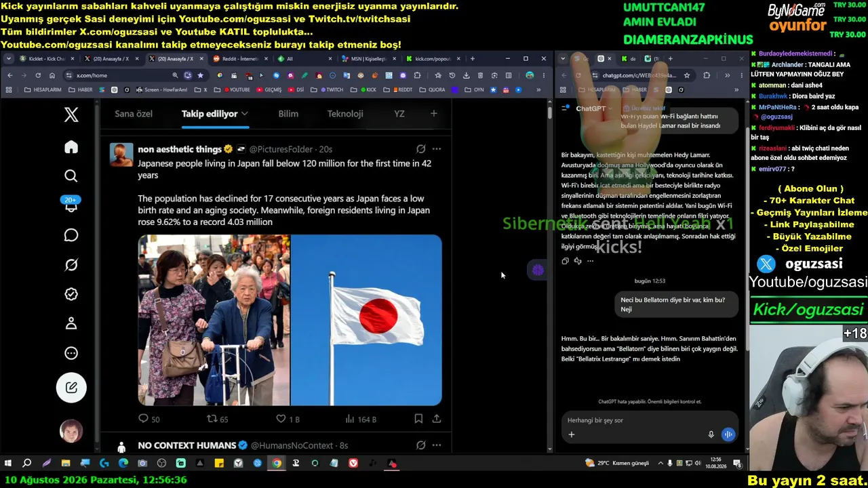Share the Japan population post
The image size is (868, 488).
[x=437, y=419]
